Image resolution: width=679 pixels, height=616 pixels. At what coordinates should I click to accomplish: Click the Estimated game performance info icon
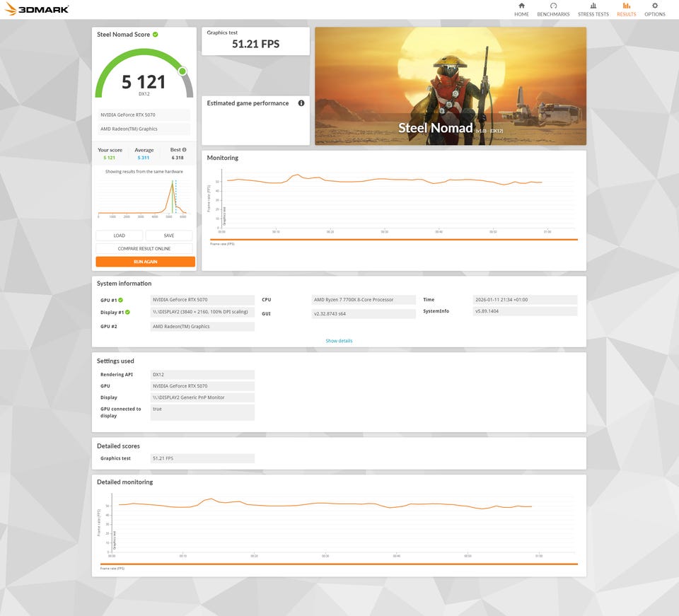pos(301,103)
